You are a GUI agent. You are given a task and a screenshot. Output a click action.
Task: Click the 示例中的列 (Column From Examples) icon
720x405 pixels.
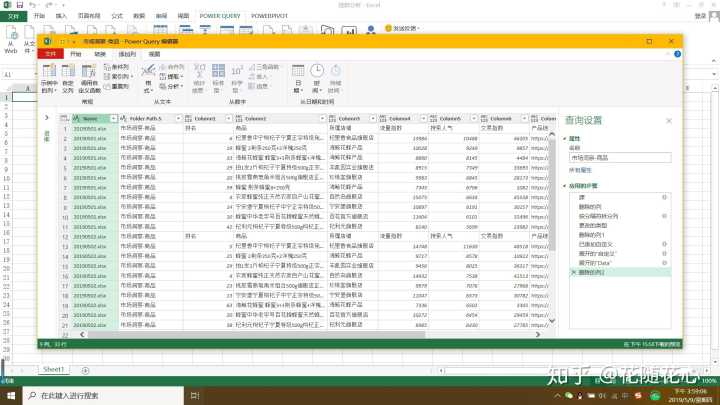[49, 76]
